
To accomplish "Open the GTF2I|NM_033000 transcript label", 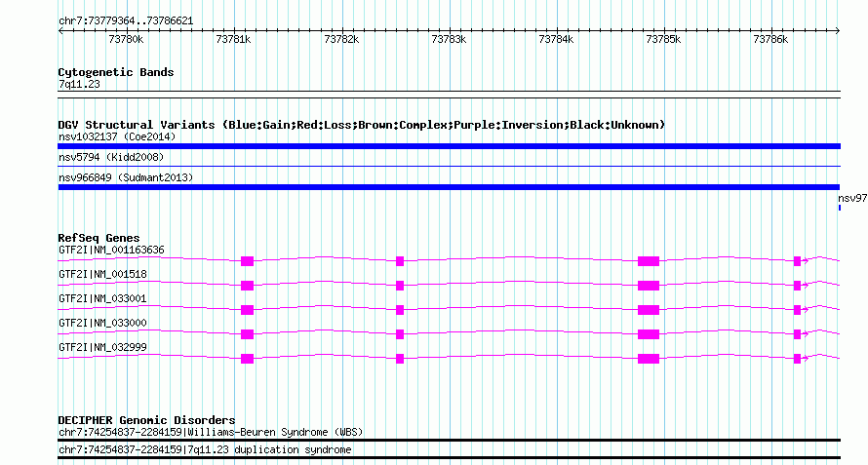I will coord(102,324).
